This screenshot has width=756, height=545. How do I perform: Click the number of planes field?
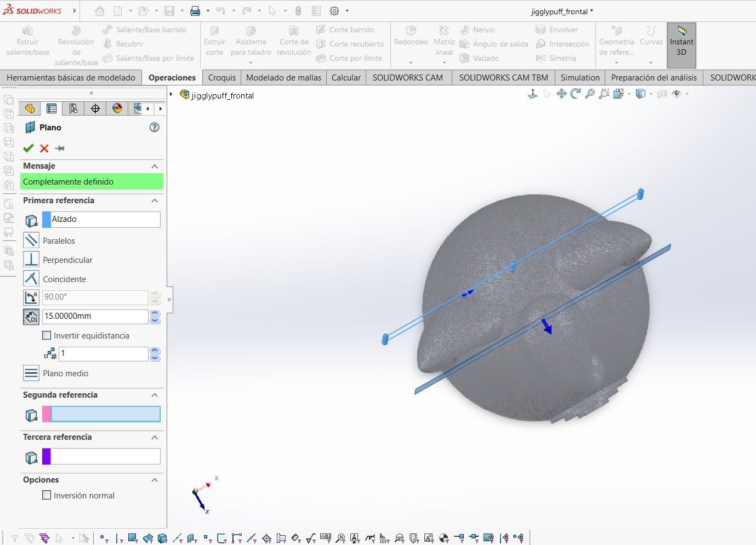pos(103,354)
